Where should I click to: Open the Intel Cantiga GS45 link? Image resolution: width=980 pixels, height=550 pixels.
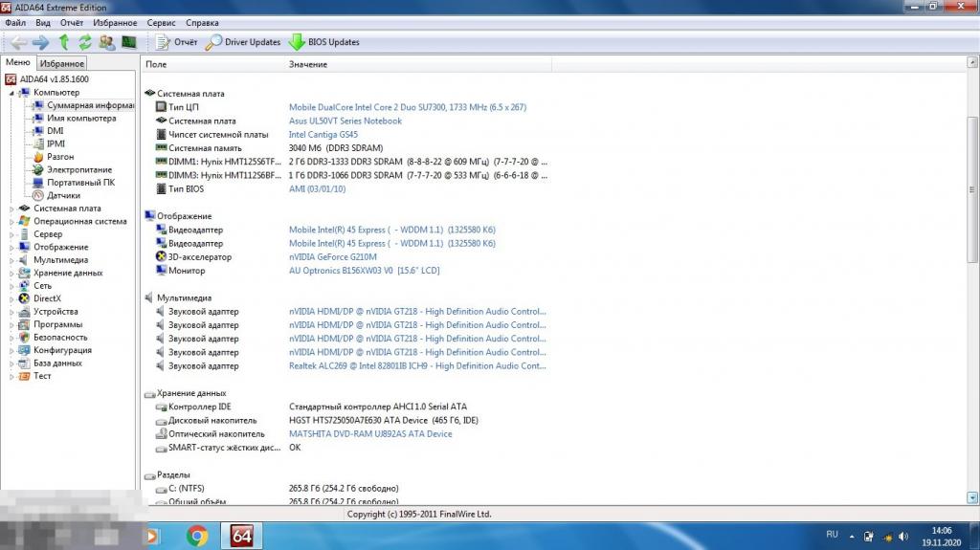pyautogui.click(x=323, y=134)
